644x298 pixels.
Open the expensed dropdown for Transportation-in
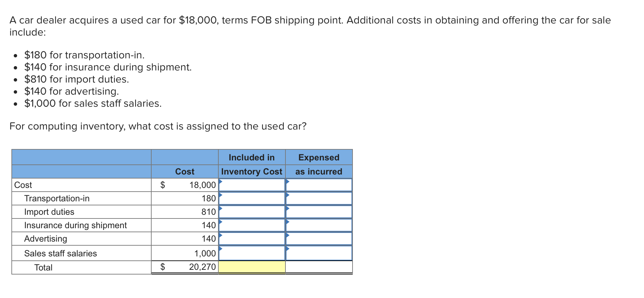pyautogui.click(x=319, y=198)
